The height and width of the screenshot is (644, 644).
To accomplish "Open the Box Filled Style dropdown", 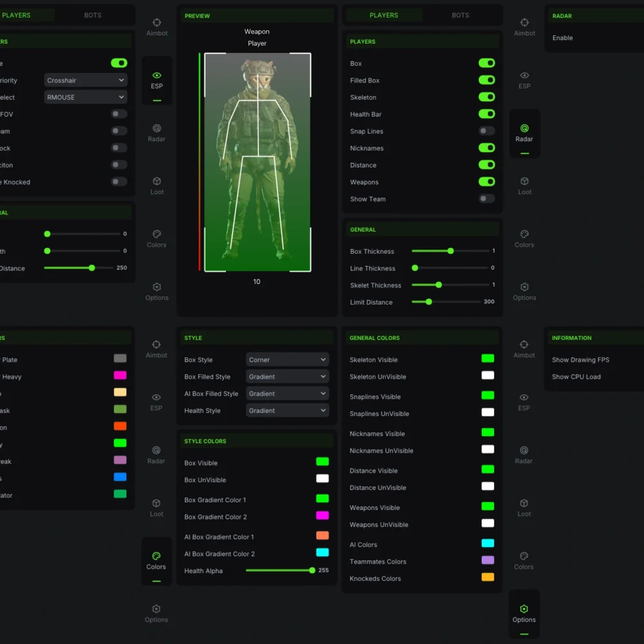I will click(287, 376).
